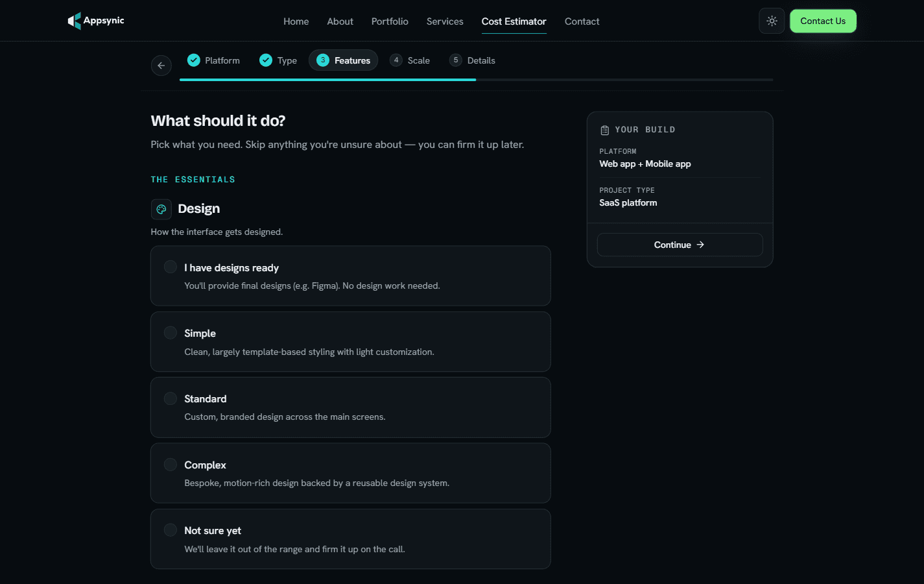Click 'Pick what you need' subtitle text
Screen dimensions: 924x584
[337, 145]
